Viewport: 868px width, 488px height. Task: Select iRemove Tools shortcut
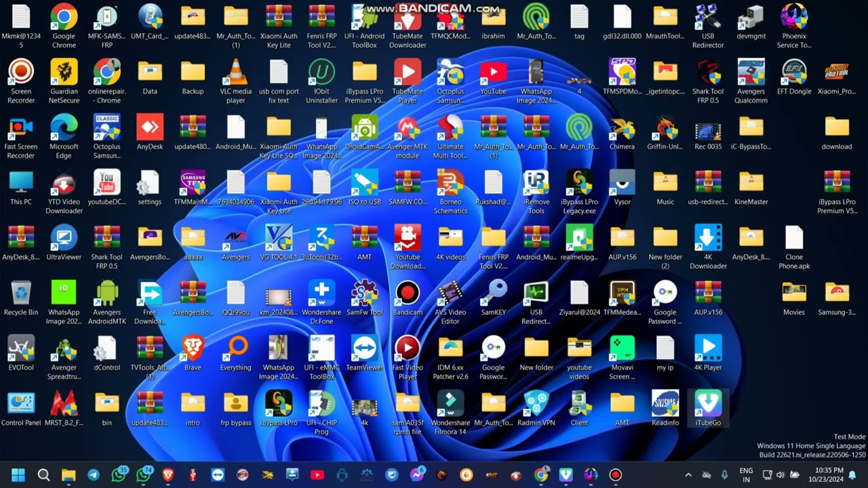[536, 192]
